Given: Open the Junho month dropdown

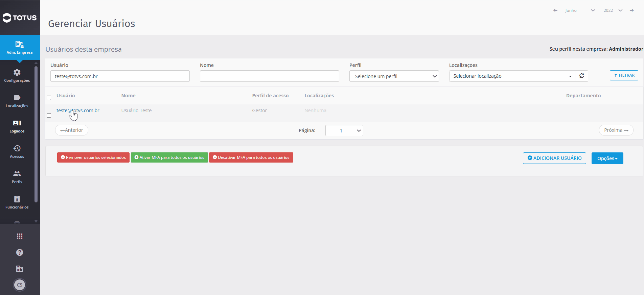Looking at the screenshot, I should pyautogui.click(x=580, y=10).
